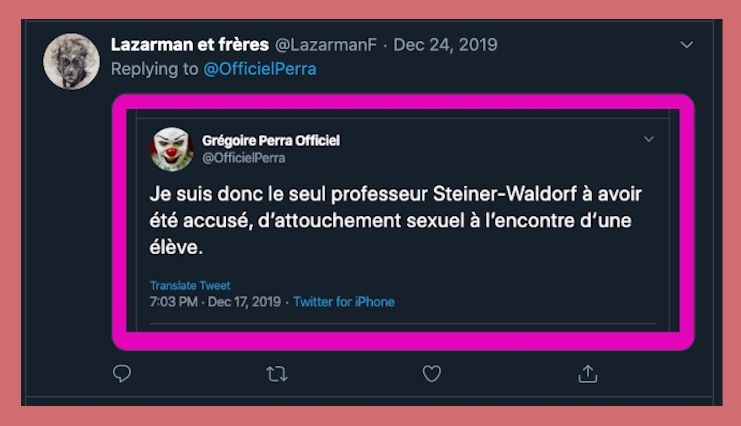741x426 pixels.
Task: Open the Dec 24, 2019 tweet timestamp
Action: pos(445,45)
